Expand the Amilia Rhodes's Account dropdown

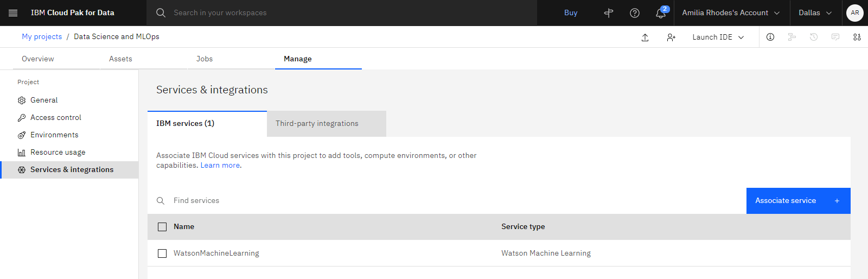(x=731, y=12)
